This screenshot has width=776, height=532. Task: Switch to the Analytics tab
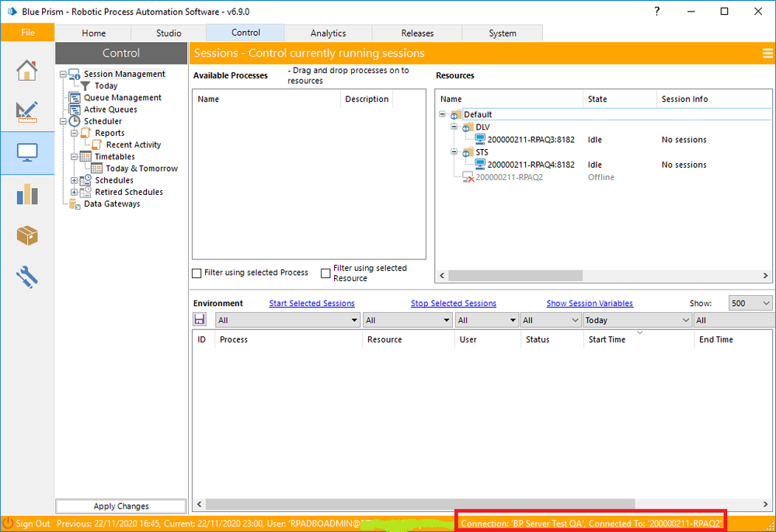coord(328,33)
